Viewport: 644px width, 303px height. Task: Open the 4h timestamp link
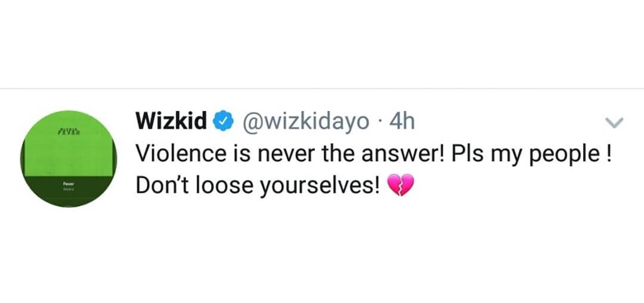[x=401, y=122]
